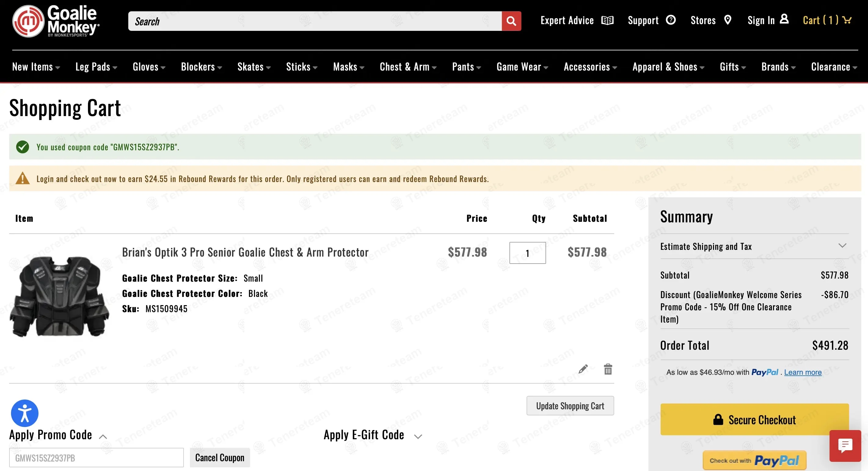
Task: Click the Sku value MS1509945
Action: click(166, 309)
